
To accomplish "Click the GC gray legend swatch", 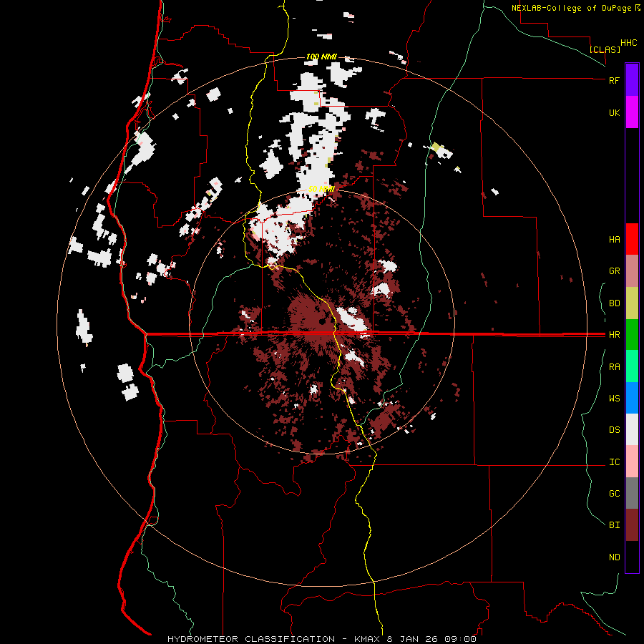I will point(632,493).
